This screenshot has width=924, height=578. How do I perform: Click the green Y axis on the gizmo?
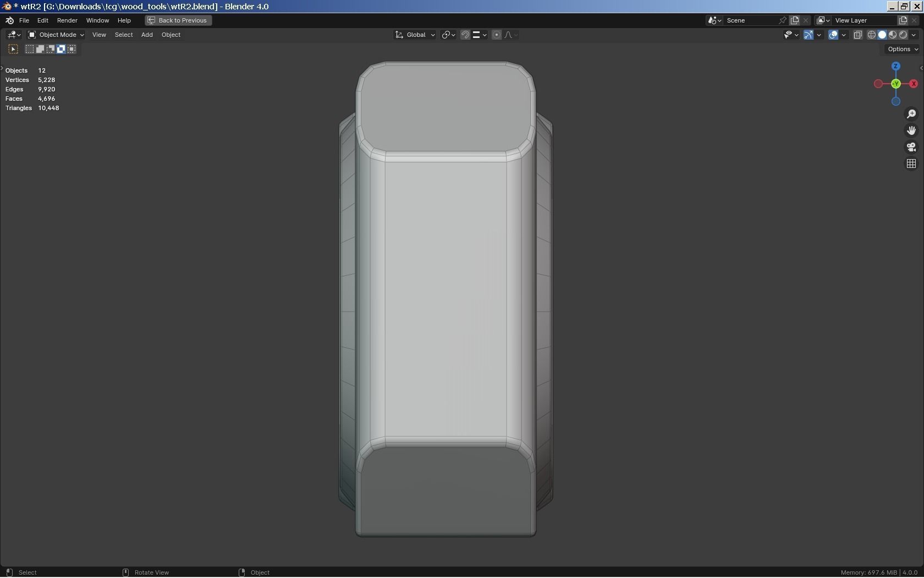(x=896, y=84)
